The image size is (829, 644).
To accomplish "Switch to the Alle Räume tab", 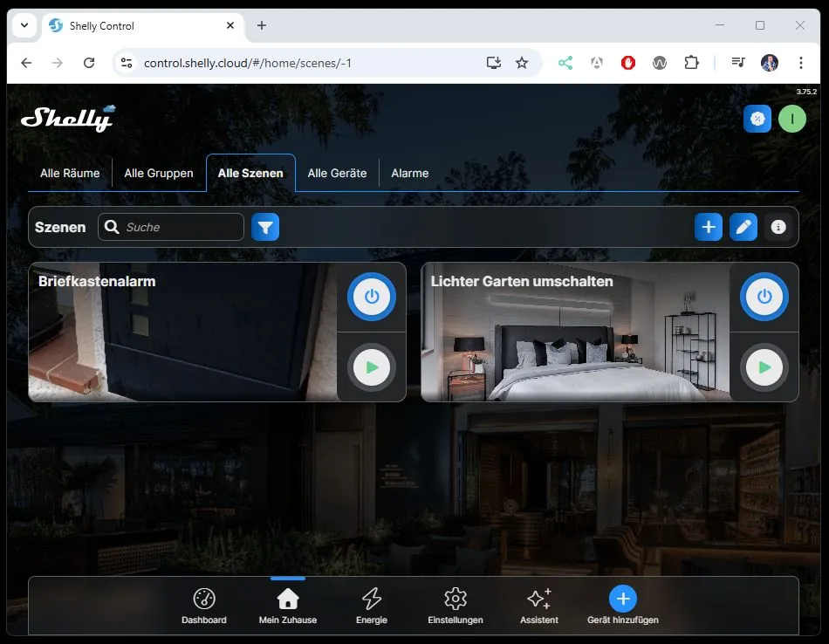I will coord(70,173).
